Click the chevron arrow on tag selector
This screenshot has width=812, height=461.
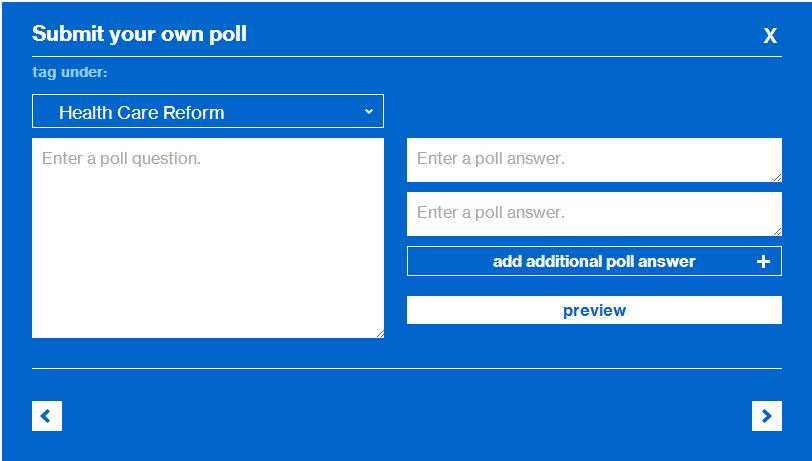368,111
